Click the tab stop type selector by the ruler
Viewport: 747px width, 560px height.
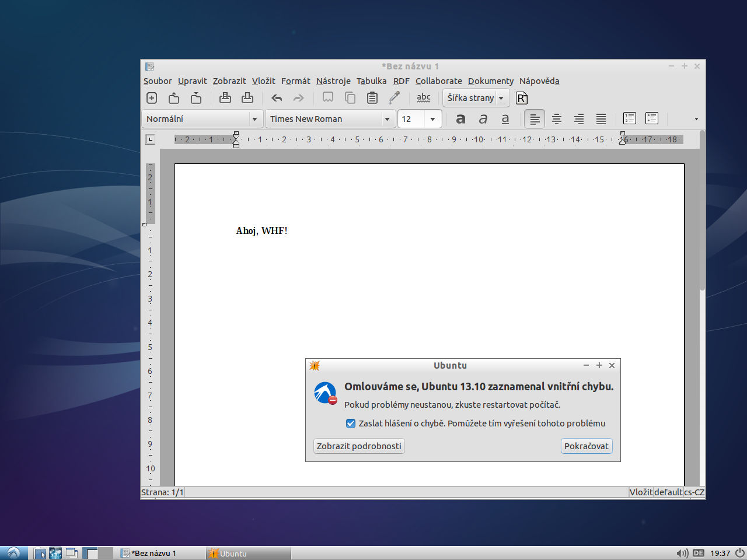tap(151, 139)
